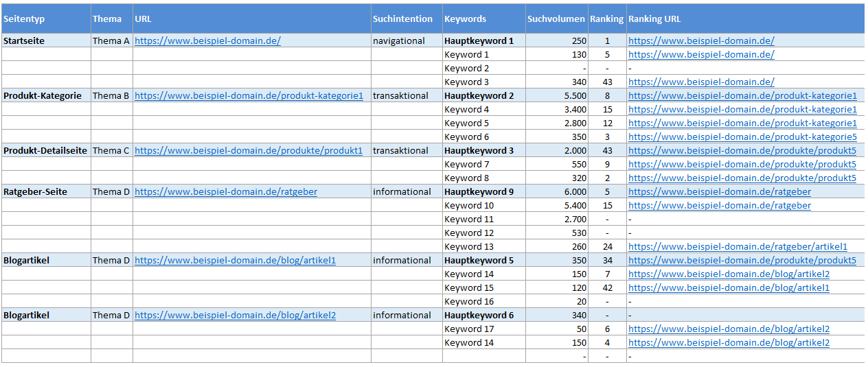The image size is (868, 367).
Task: Open blog/artikel1 link in the URL column
Action: (235, 260)
